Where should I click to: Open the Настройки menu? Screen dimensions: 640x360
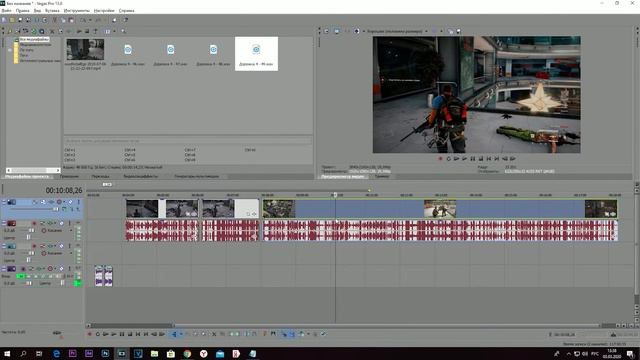pyautogui.click(x=104, y=11)
